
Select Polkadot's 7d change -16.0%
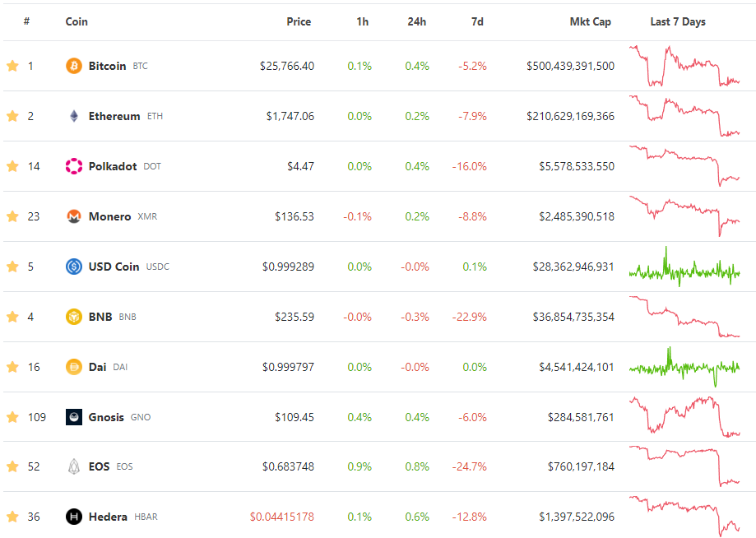coord(469,166)
